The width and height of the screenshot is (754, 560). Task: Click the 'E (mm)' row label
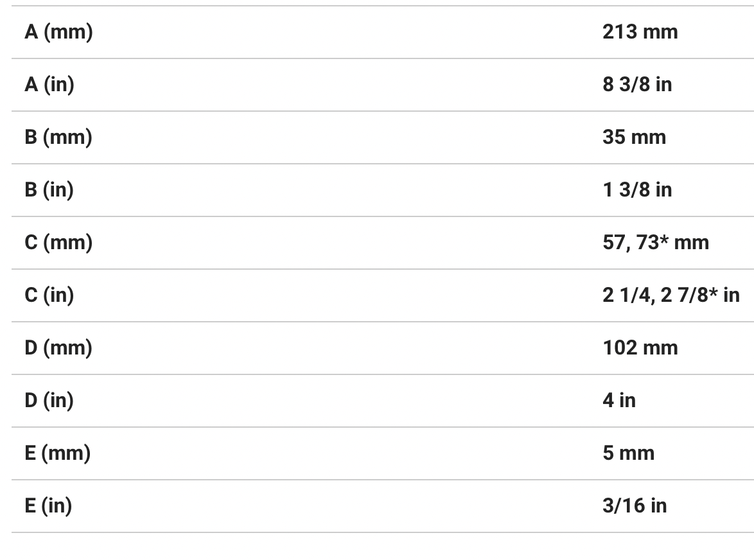click(x=58, y=453)
